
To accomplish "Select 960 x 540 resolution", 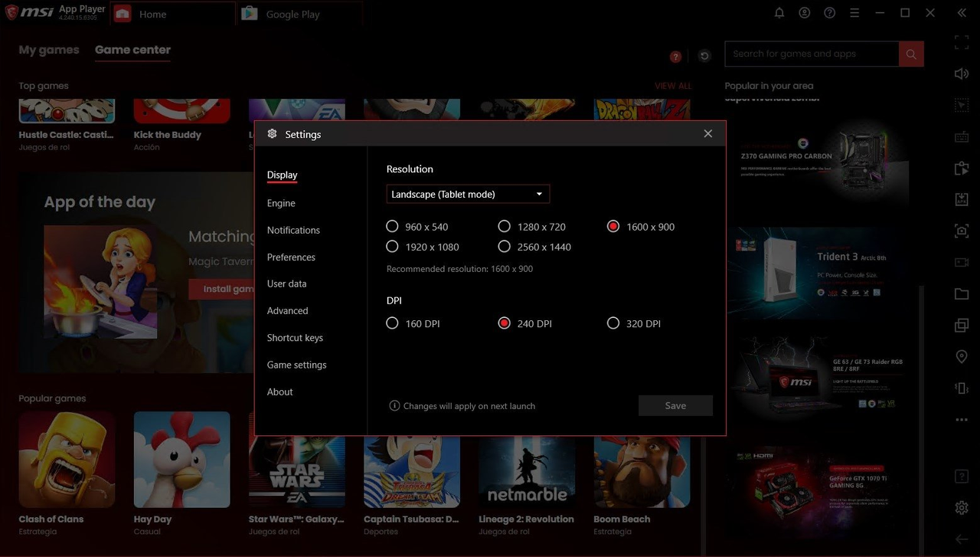I will coord(417,227).
